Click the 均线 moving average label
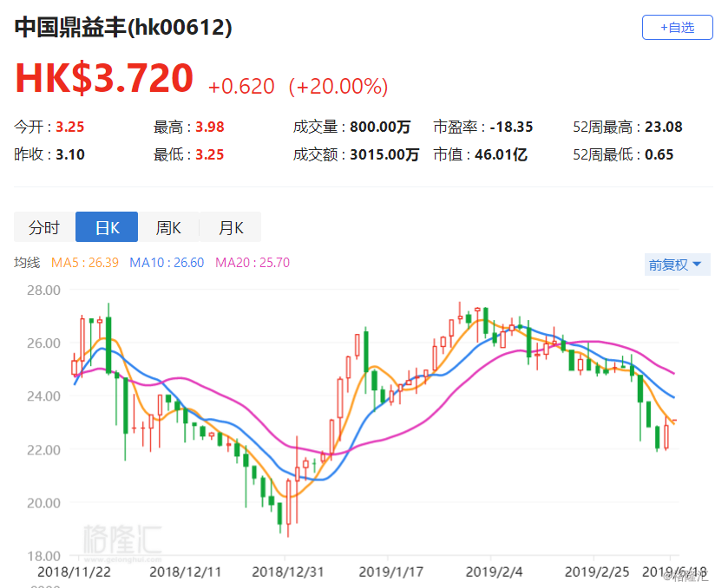Image resolution: width=715 pixels, height=588 pixels. pos(27,263)
